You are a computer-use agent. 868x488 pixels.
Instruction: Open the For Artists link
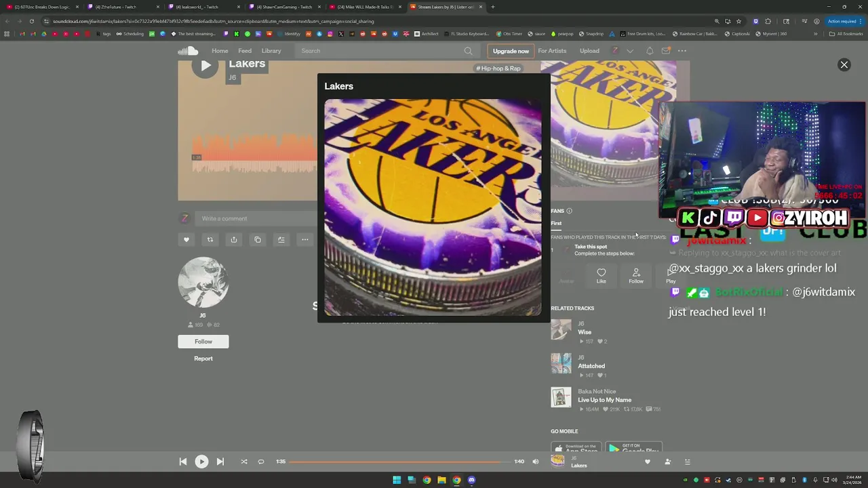tap(552, 51)
